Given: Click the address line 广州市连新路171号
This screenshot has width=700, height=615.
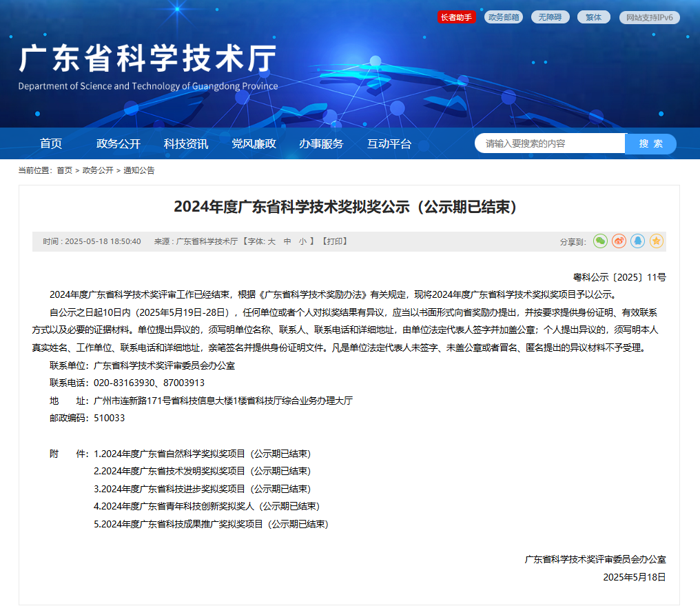Looking at the screenshot, I should 223,401.
